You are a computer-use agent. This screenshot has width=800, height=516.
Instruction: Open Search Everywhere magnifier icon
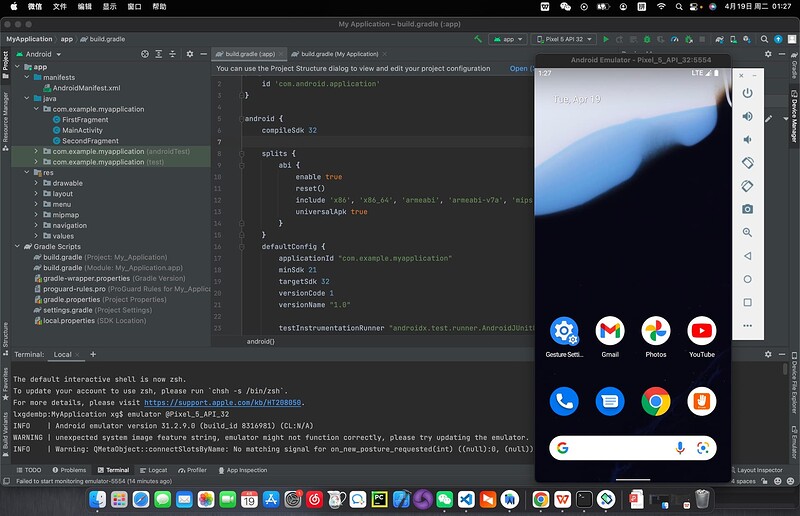click(x=764, y=39)
